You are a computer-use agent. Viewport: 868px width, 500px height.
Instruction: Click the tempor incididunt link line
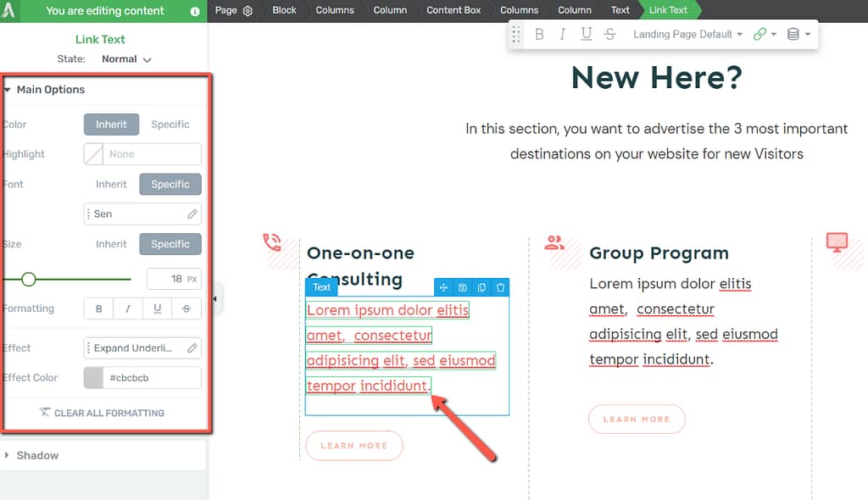[369, 386]
